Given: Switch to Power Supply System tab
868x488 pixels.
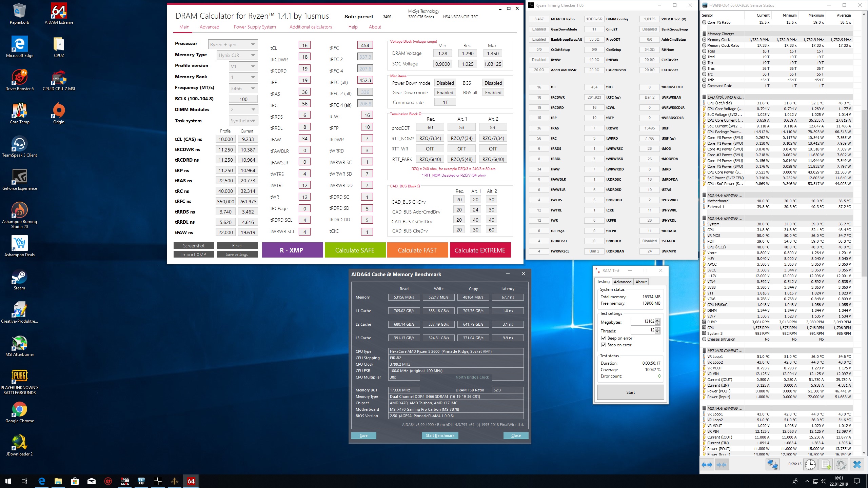Looking at the screenshot, I should 255,27.
